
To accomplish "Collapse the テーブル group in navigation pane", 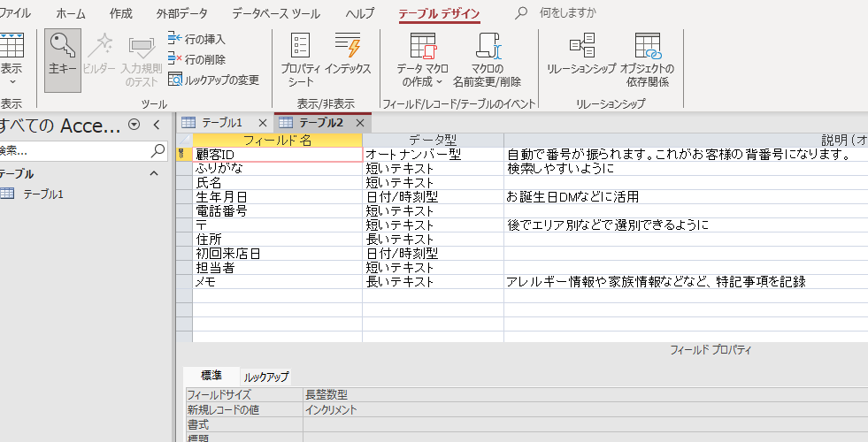I will click(x=154, y=174).
